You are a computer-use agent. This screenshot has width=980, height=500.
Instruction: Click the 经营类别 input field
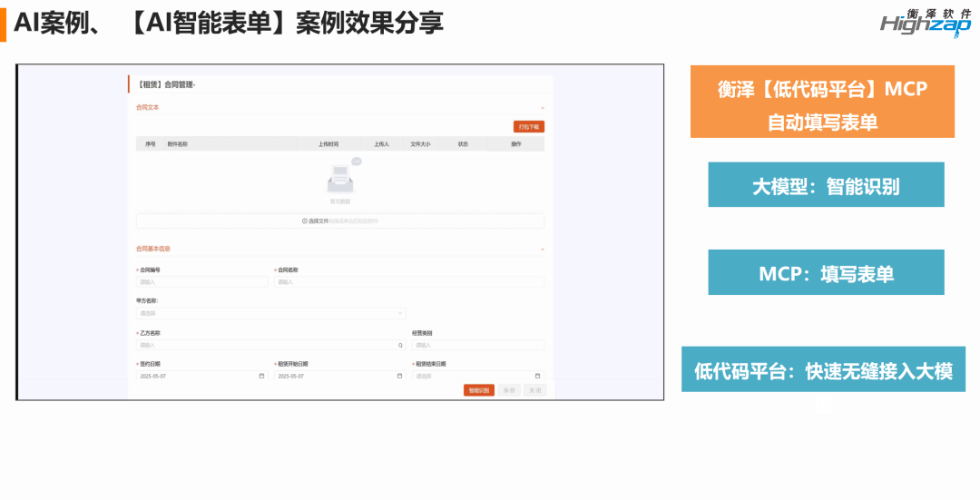pyautogui.click(x=477, y=345)
